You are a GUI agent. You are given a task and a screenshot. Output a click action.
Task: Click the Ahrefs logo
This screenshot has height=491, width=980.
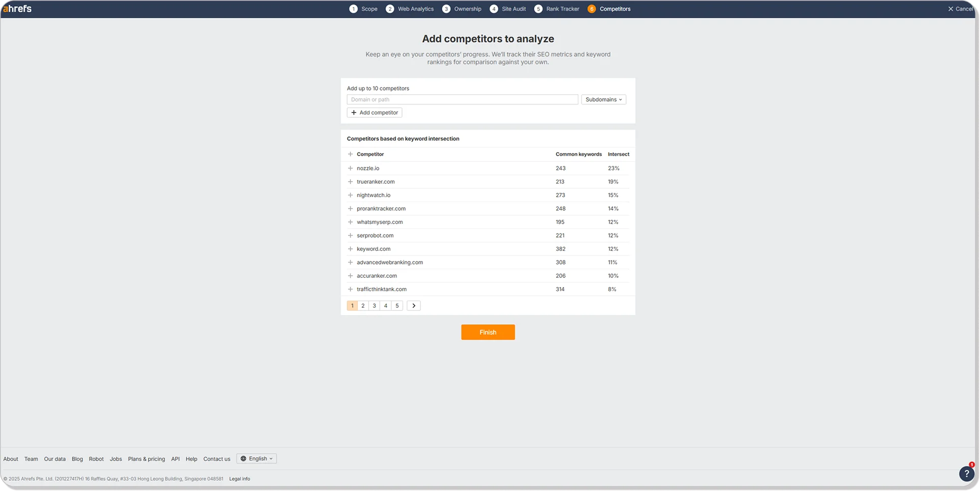17,9
